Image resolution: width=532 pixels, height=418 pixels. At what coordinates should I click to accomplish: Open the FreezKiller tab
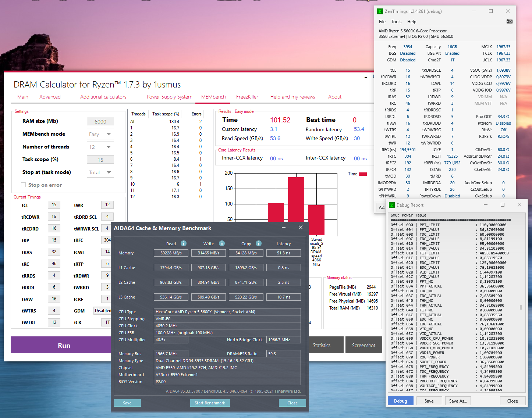point(247,97)
